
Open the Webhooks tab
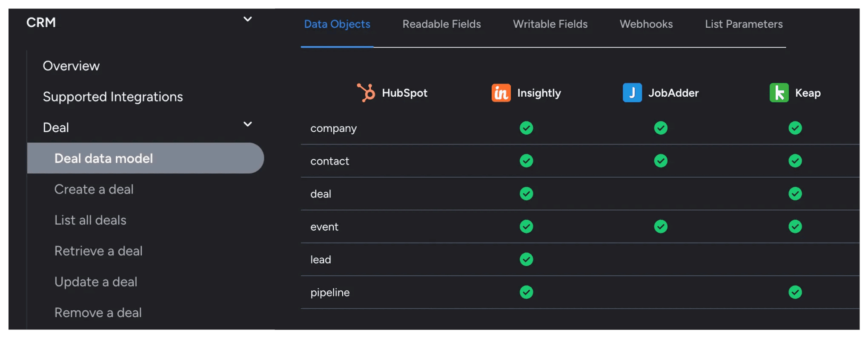tap(646, 24)
